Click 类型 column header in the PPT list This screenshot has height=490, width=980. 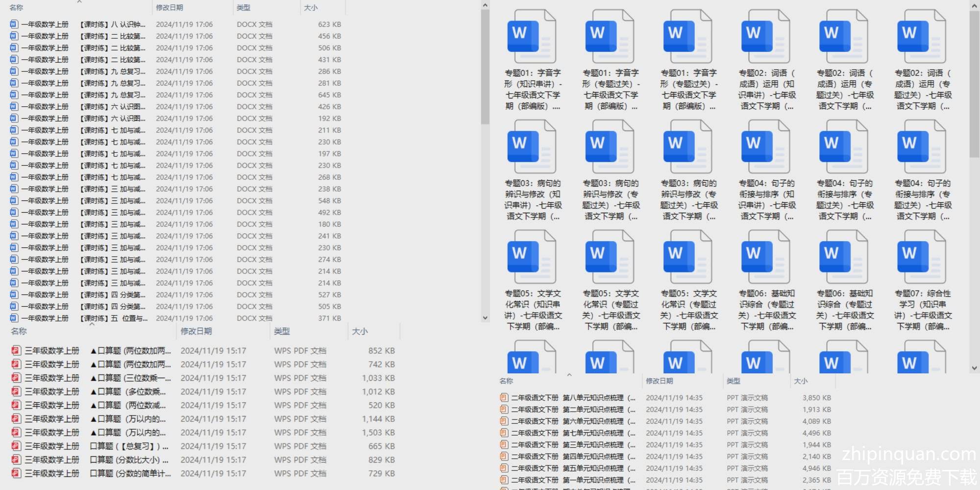click(733, 381)
